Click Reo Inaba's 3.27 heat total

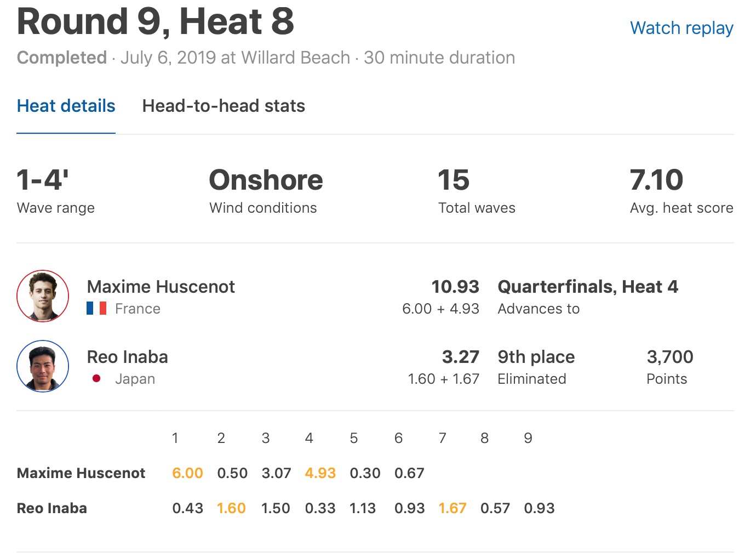pos(460,357)
